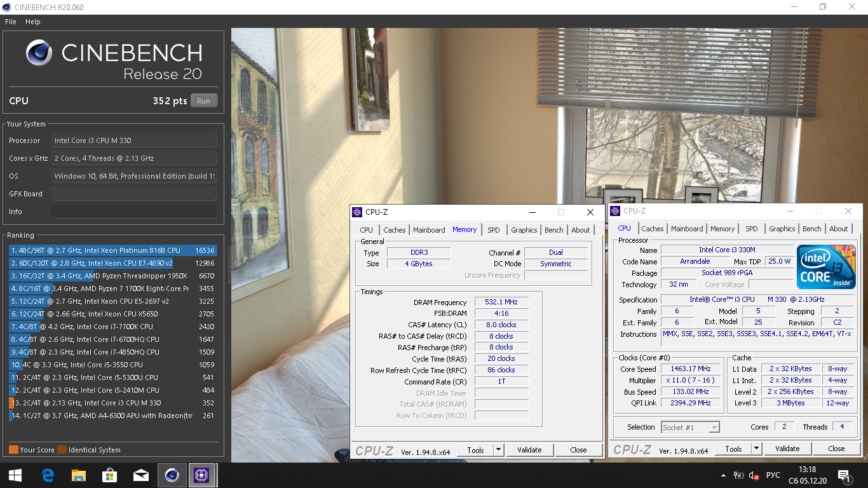This screenshot has height=488, width=868.
Task: Click the CPU-Z icon in Memory window title bar
Action: coord(358,212)
